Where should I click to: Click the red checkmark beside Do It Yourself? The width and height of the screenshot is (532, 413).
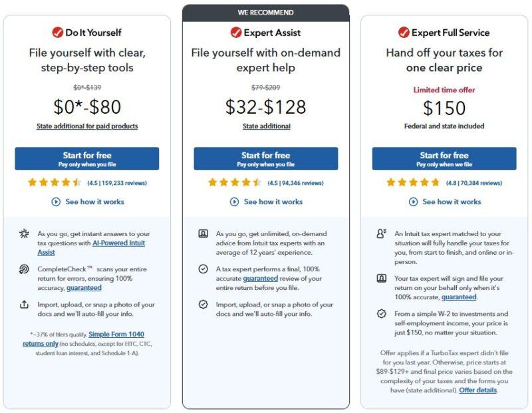click(x=57, y=33)
